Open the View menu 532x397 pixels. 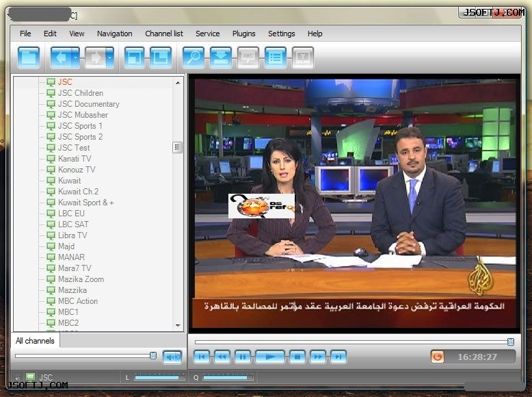click(x=77, y=34)
